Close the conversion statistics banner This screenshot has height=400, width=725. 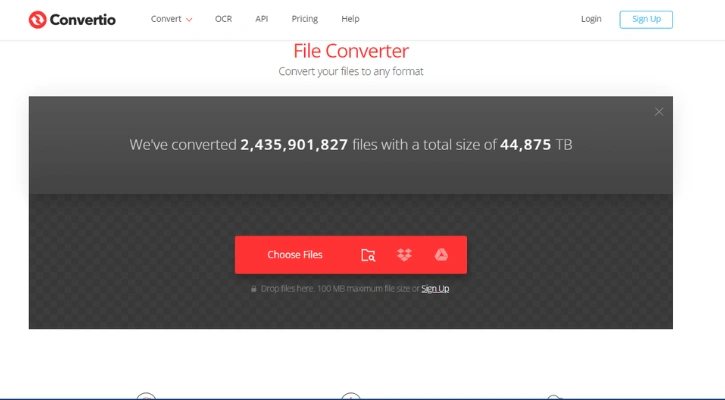(659, 112)
